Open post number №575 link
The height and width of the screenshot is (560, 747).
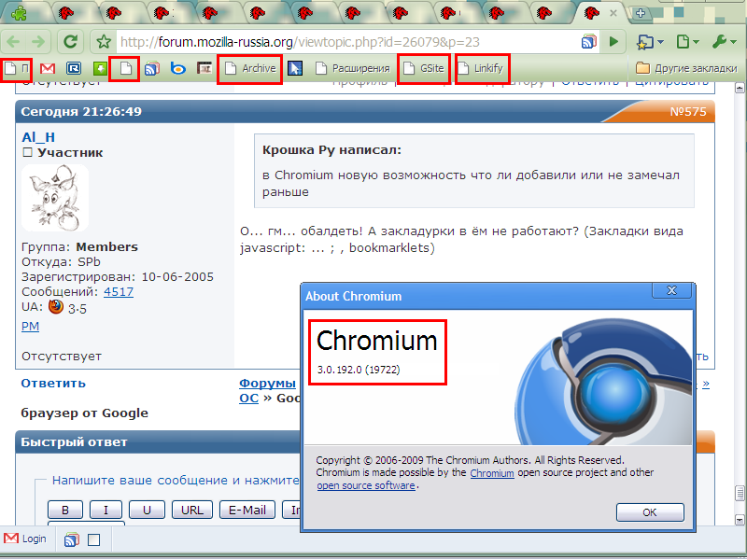pos(688,111)
